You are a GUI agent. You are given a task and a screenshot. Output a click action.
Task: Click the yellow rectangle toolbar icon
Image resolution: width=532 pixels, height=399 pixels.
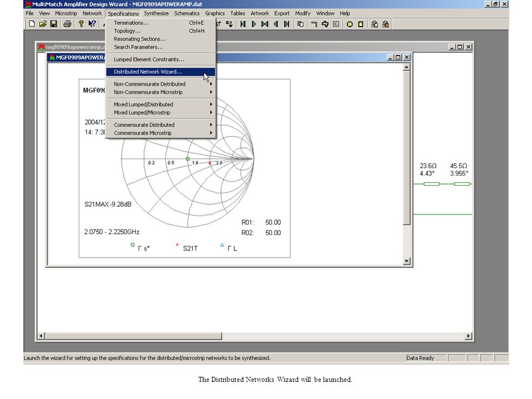pyautogui.click(x=361, y=24)
